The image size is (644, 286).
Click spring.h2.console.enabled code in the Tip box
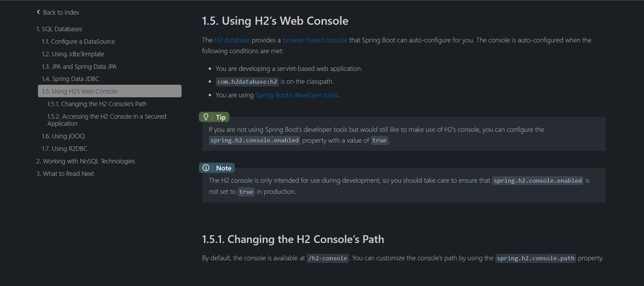tap(254, 140)
